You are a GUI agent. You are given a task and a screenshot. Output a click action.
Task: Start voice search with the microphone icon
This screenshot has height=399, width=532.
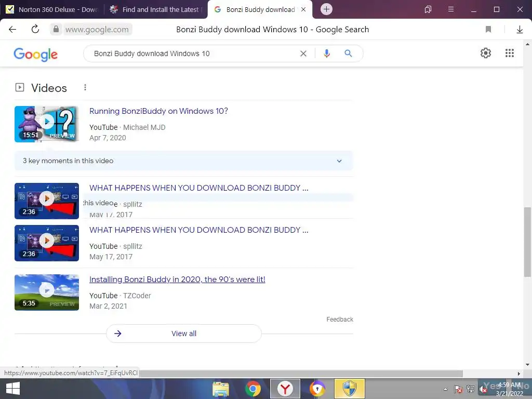point(327,54)
